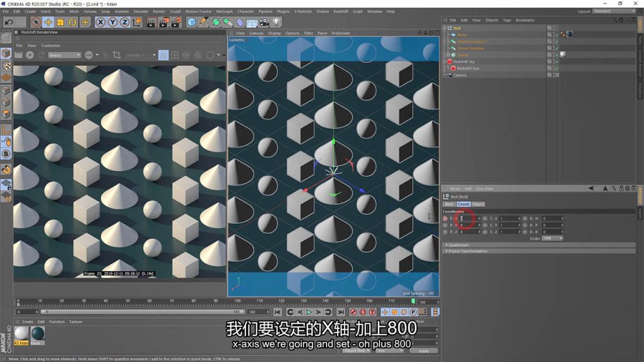
Task: Open the generators subdivision surface icon
Action: click(216, 22)
